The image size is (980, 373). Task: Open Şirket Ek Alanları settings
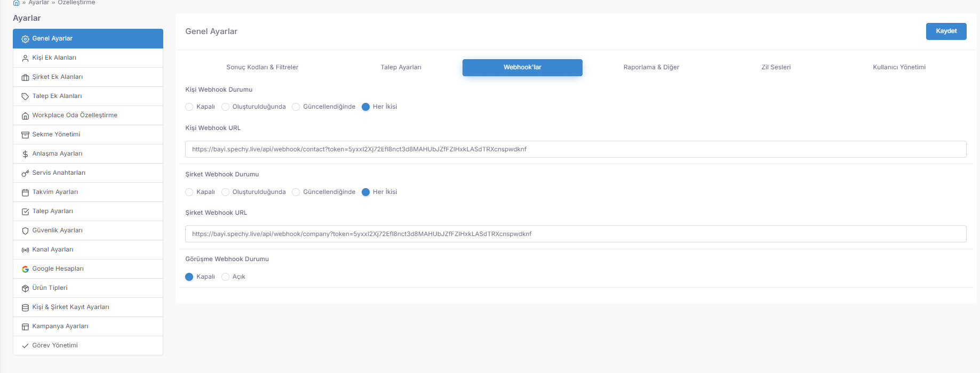click(x=88, y=77)
